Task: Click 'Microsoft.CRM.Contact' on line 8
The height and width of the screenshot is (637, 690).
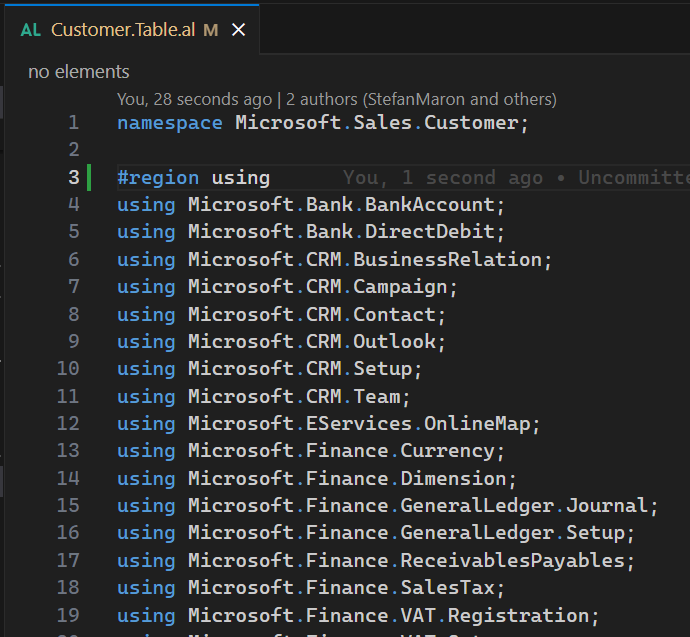Action: (312, 315)
